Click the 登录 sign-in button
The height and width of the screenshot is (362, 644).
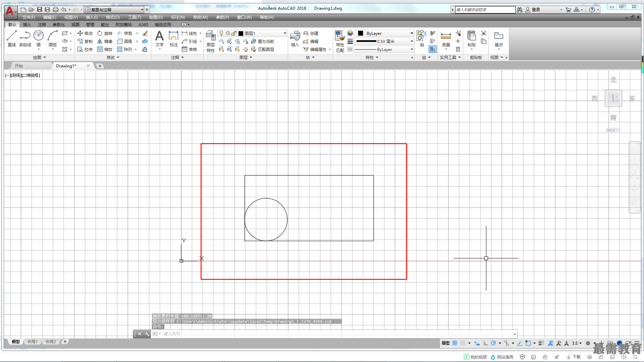pos(533,10)
